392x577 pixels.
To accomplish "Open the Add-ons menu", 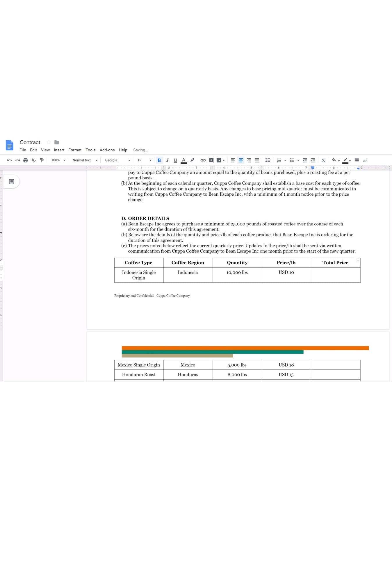I will click(107, 150).
